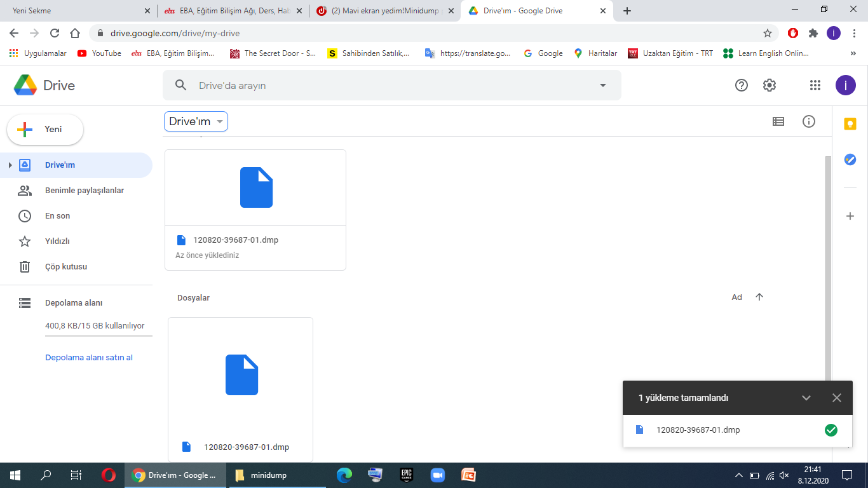Open Task View in taskbar

pyautogui.click(x=76, y=475)
